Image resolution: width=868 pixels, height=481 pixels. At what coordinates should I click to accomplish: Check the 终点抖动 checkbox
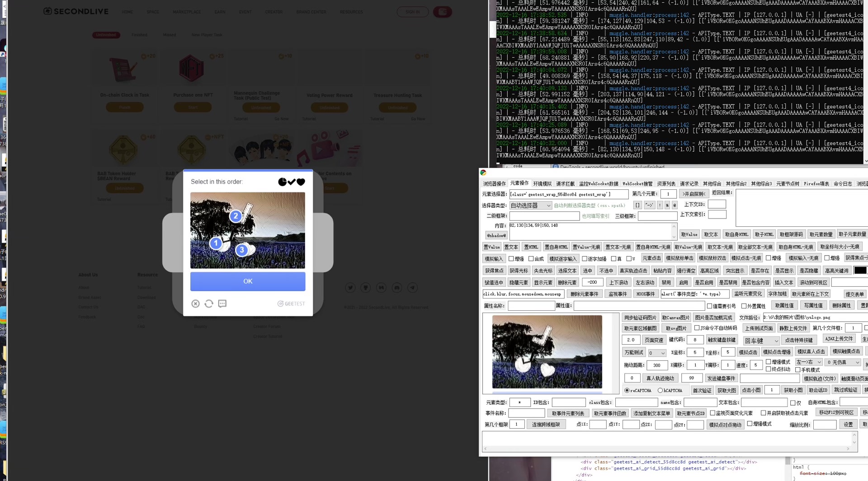pos(768,369)
